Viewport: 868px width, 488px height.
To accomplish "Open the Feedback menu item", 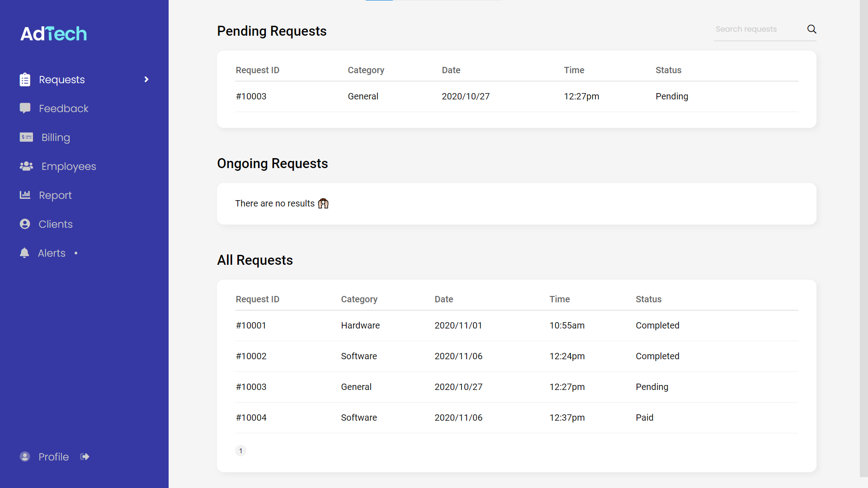I will point(63,108).
